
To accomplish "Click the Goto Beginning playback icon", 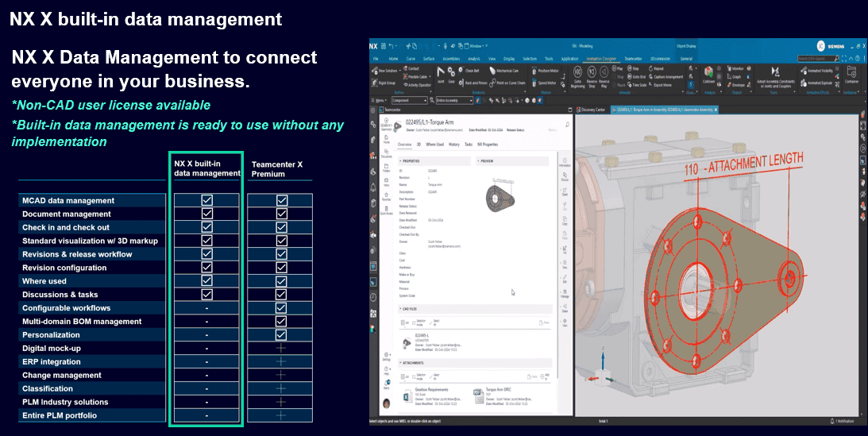I will tap(578, 73).
